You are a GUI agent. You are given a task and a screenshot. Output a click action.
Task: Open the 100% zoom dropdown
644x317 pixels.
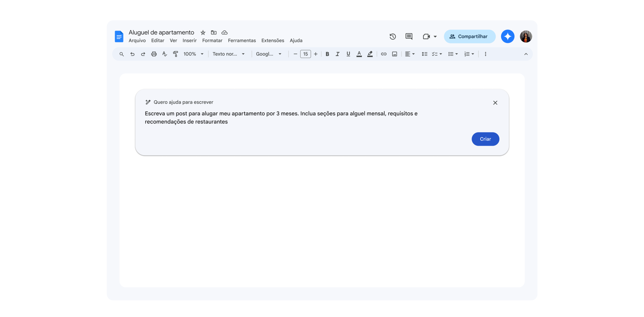(x=194, y=54)
